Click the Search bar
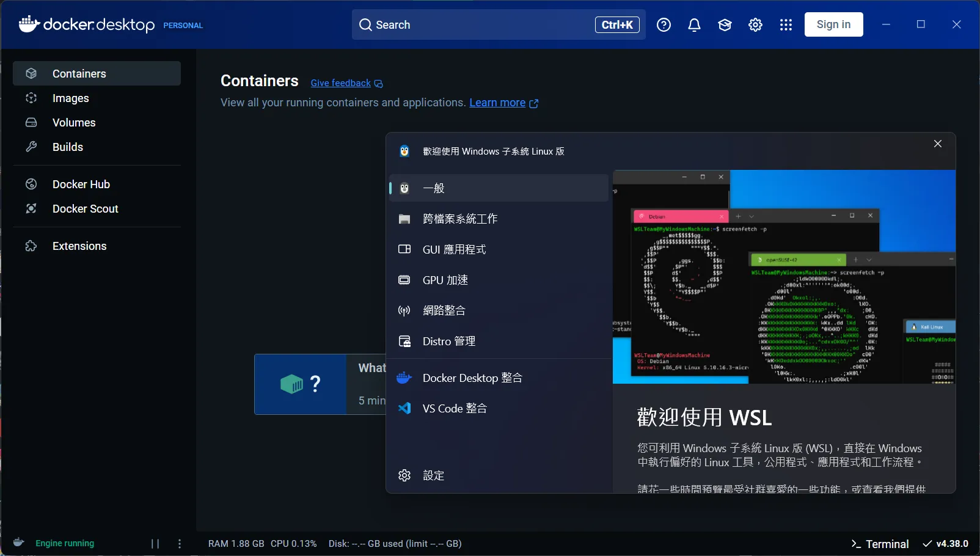Image resolution: width=980 pixels, height=556 pixels. click(499, 24)
